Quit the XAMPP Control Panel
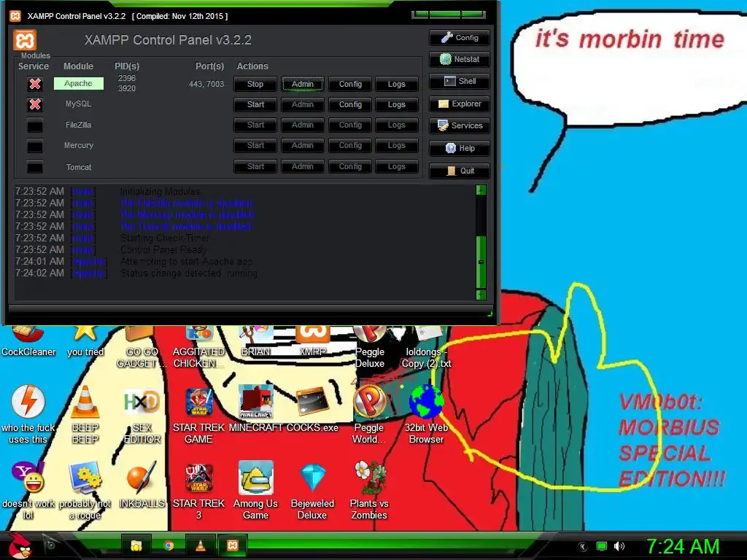The width and height of the screenshot is (747, 560). point(460,171)
